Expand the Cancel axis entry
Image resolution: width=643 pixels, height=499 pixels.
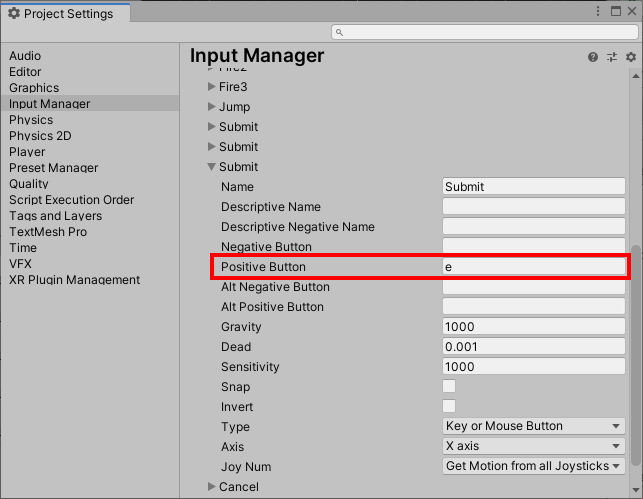coord(212,486)
